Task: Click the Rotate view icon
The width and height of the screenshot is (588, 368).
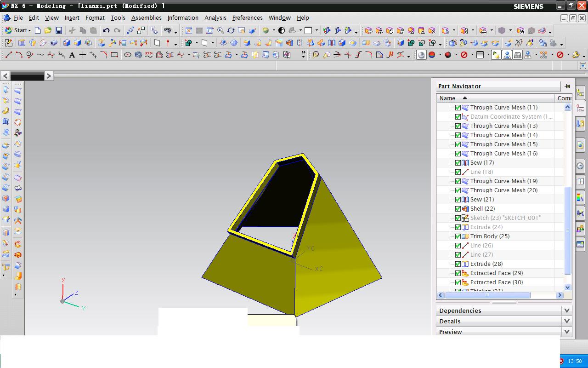Action: pos(231,30)
